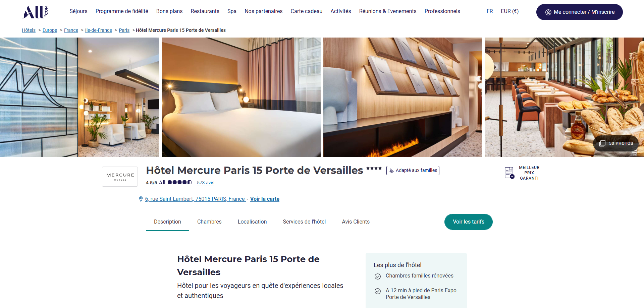Click the Paris breadcrumb link
The width and height of the screenshot is (644, 308).
(124, 30)
